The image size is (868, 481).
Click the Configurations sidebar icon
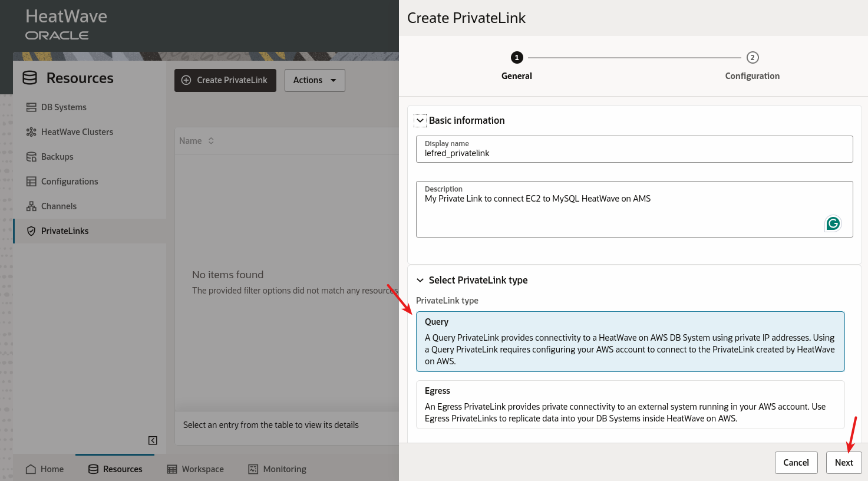[31, 182]
